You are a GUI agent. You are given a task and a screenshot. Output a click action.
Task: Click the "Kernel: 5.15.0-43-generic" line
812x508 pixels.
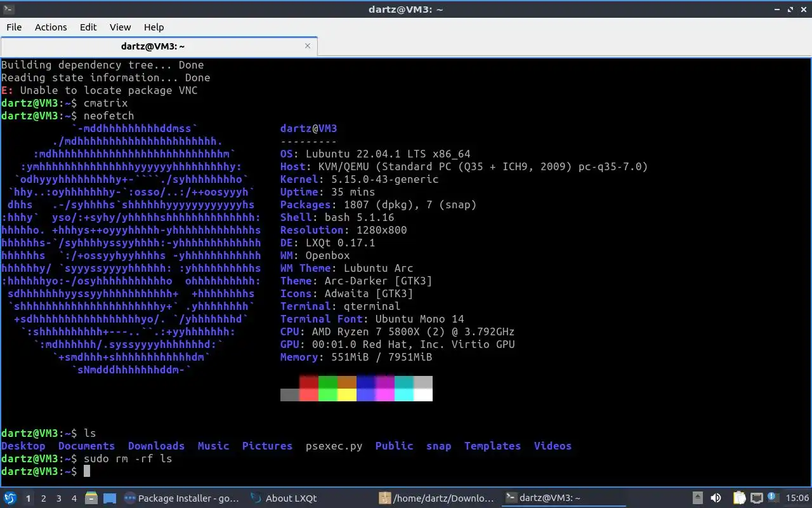click(360, 179)
